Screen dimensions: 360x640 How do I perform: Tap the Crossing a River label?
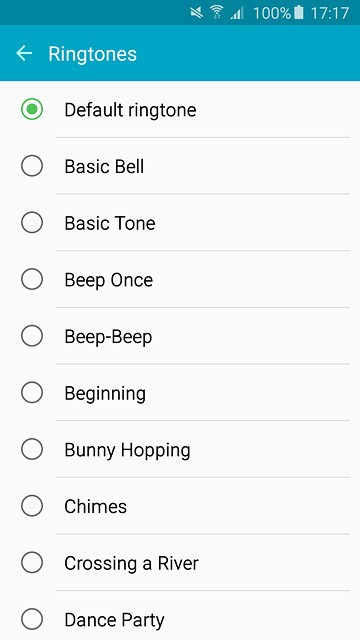(x=131, y=563)
